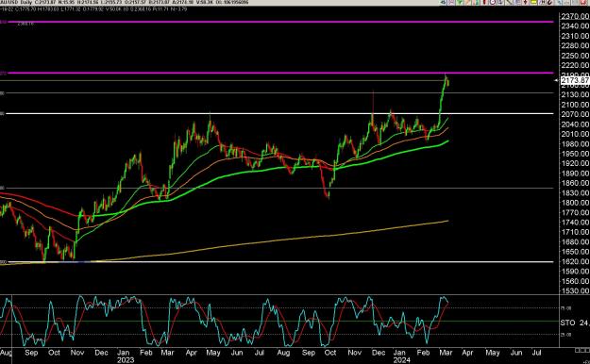Click the green triangle toolbar icon
The height and width of the screenshot is (364, 590).
(460, 2)
